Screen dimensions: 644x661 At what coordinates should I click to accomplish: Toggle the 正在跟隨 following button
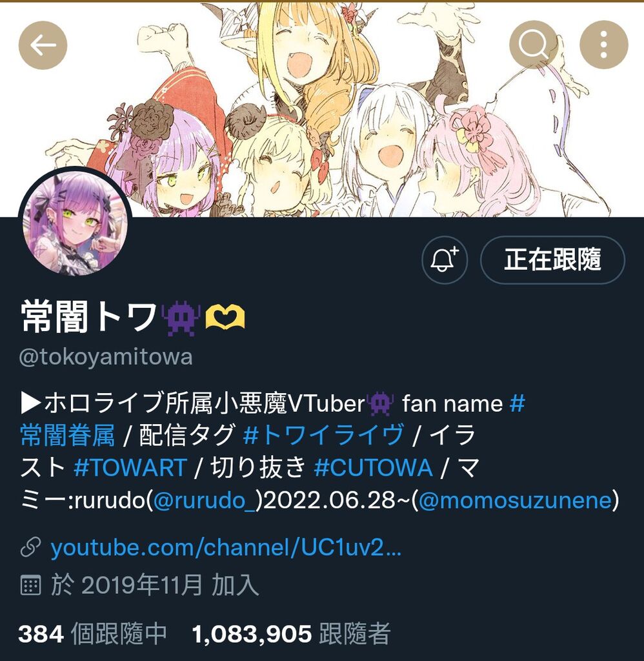pos(552,259)
